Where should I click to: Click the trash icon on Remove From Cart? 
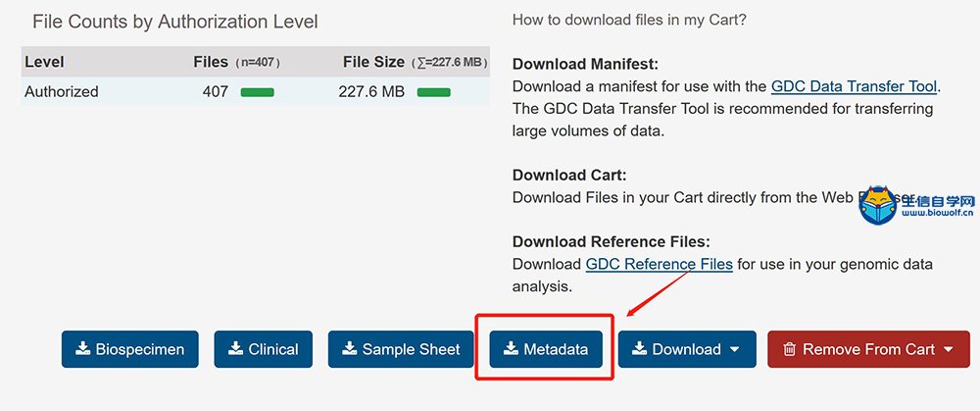point(789,349)
